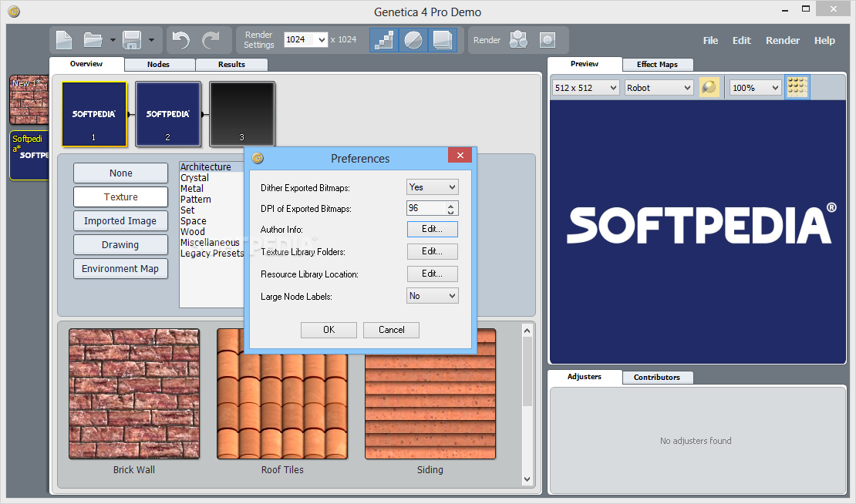Toggle the staircase render setting icon
The width and height of the screenshot is (856, 504).
[x=384, y=40]
